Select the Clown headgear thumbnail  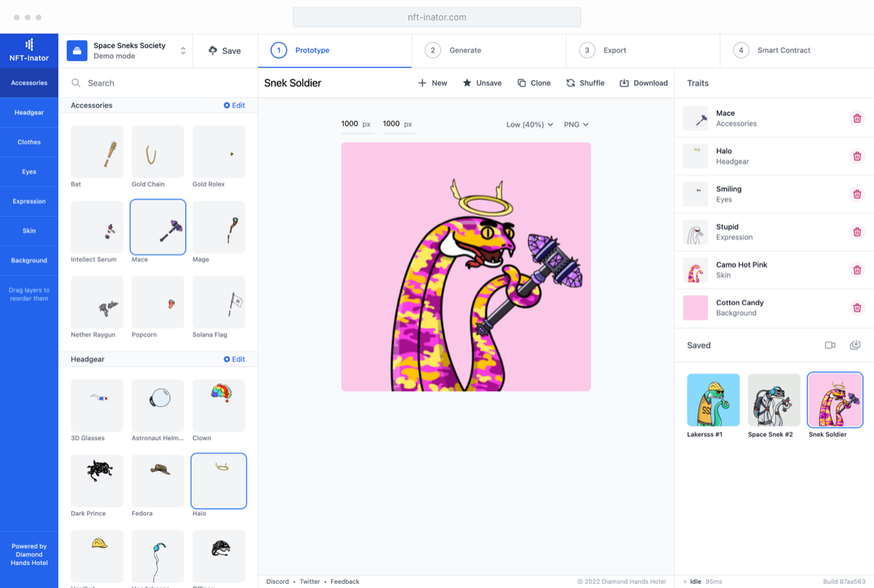click(219, 405)
